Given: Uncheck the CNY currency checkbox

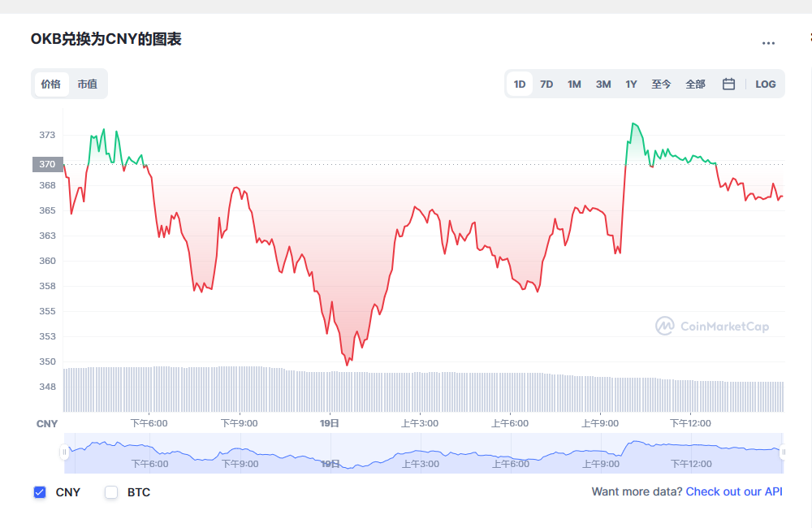Looking at the screenshot, I should pyautogui.click(x=40, y=492).
